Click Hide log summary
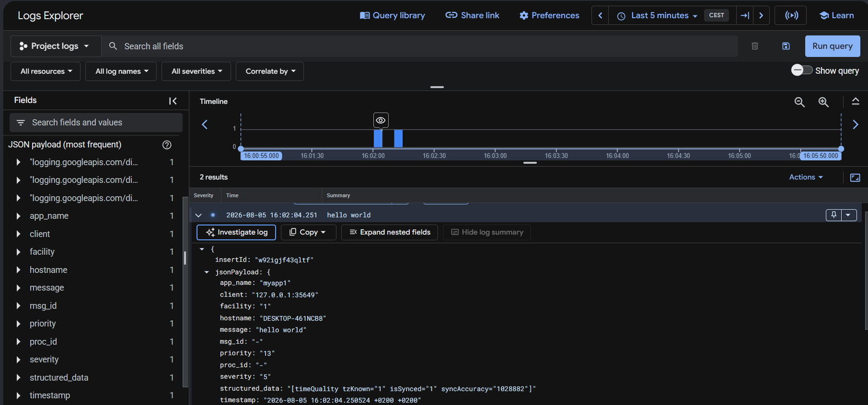The image size is (868, 405). (x=487, y=232)
